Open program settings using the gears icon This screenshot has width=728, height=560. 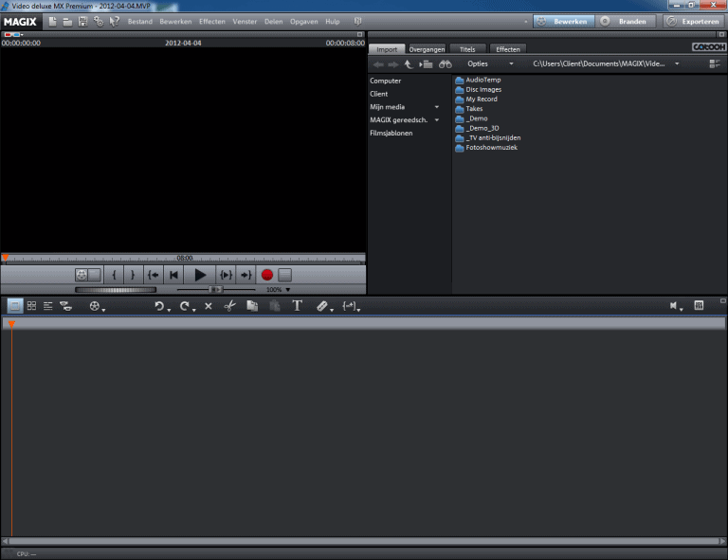coord(99,22)
